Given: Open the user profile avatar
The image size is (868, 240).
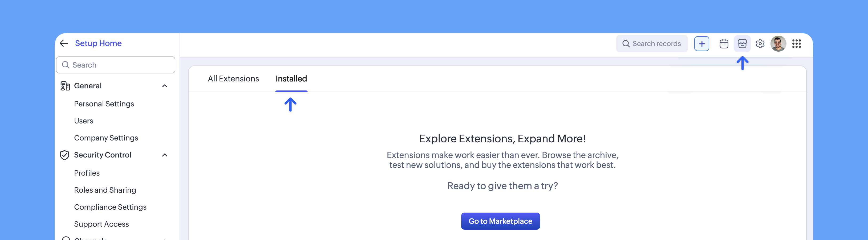Looking at the screenshot, I should click(x=779, y=43).
